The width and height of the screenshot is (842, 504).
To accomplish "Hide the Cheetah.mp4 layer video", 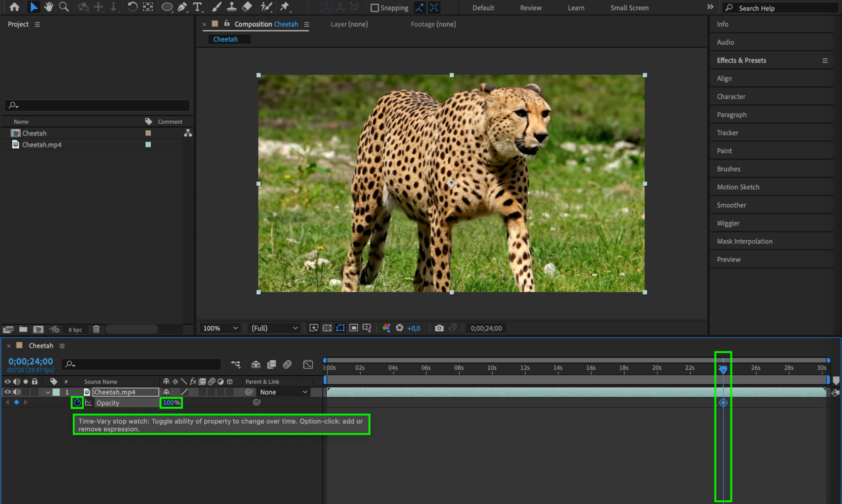I will [7, 392].
